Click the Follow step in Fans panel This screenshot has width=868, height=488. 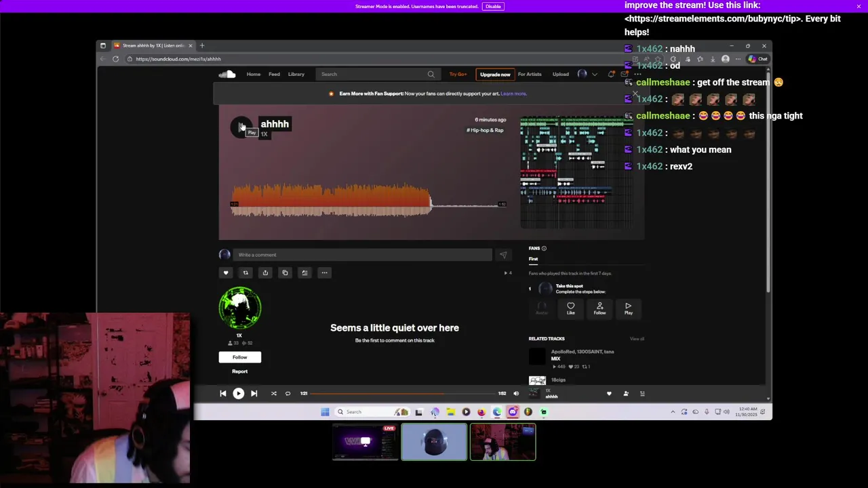pyautogui.click(x=599, y=308)
